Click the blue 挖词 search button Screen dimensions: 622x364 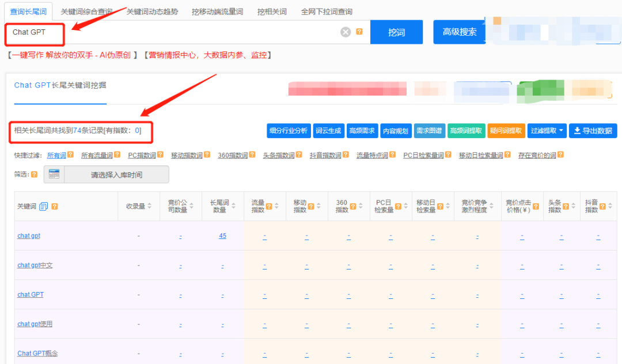tap(396, 32)
